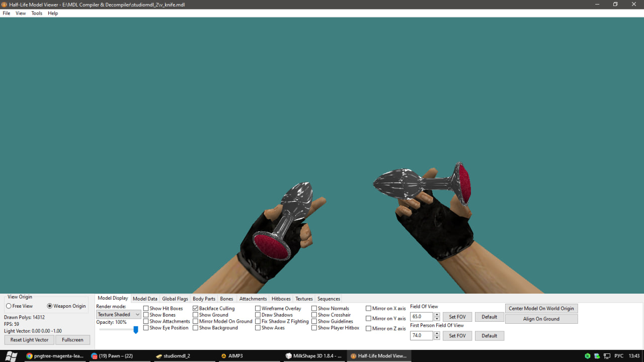Click Set FOV for First Person FOV

click(x=457, y=336)
